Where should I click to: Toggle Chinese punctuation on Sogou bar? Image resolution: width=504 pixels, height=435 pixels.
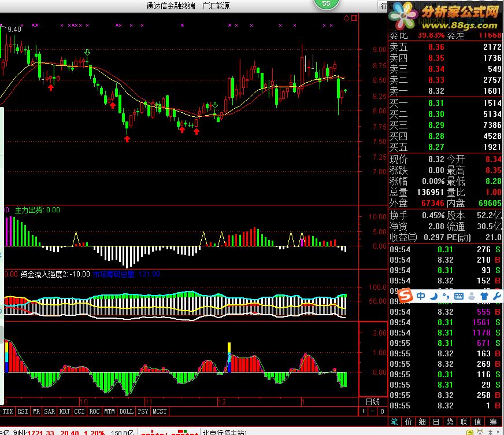(446, 296)
